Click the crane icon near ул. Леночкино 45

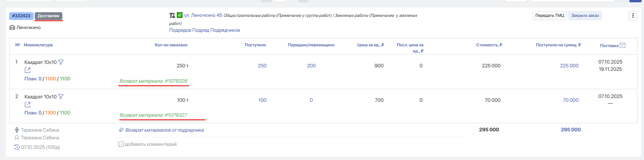tap(172, 15)
